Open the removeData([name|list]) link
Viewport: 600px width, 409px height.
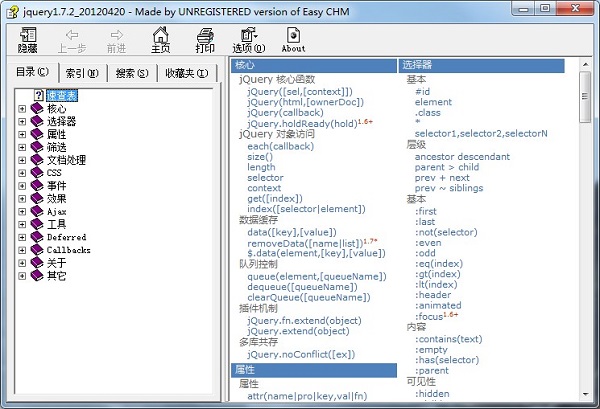click(305, 243)
